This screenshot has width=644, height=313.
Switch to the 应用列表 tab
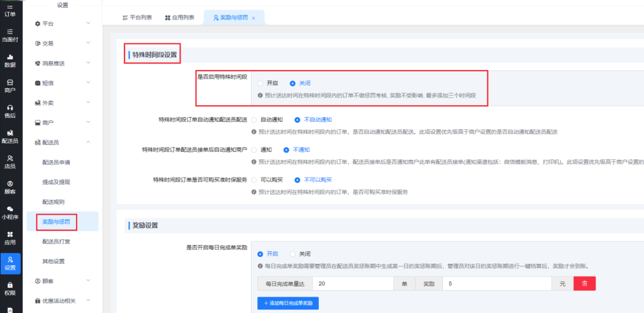coord(179,18)
